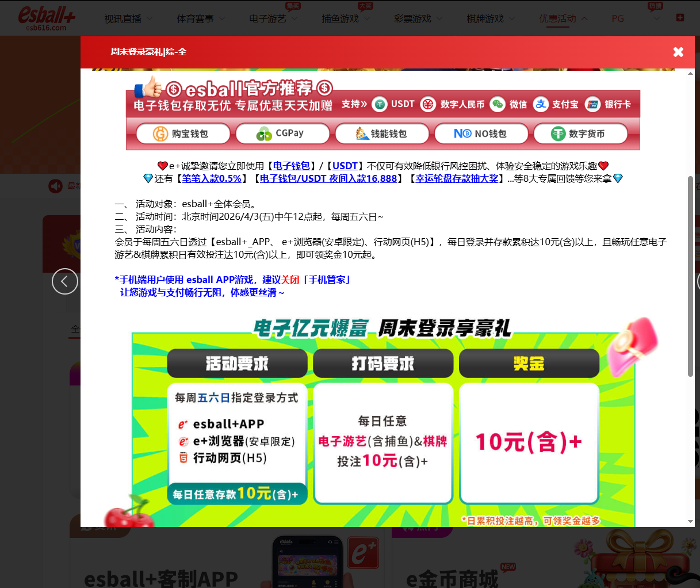The height and width of the screenshot is (588, 700).
Task: Open the 棋牌游戏 menu
Action: (485, 19)
